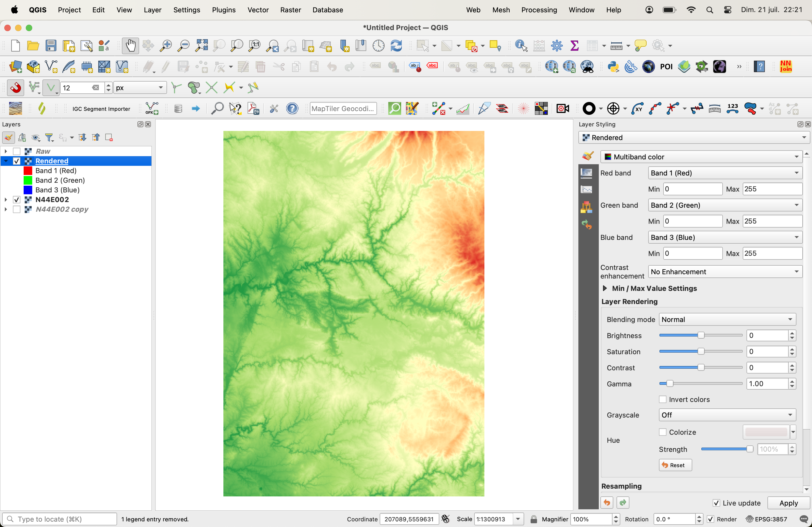This screenshot has height=527, width=812.
Task: Open the Raster menu
Action: [x=290, y=10]
